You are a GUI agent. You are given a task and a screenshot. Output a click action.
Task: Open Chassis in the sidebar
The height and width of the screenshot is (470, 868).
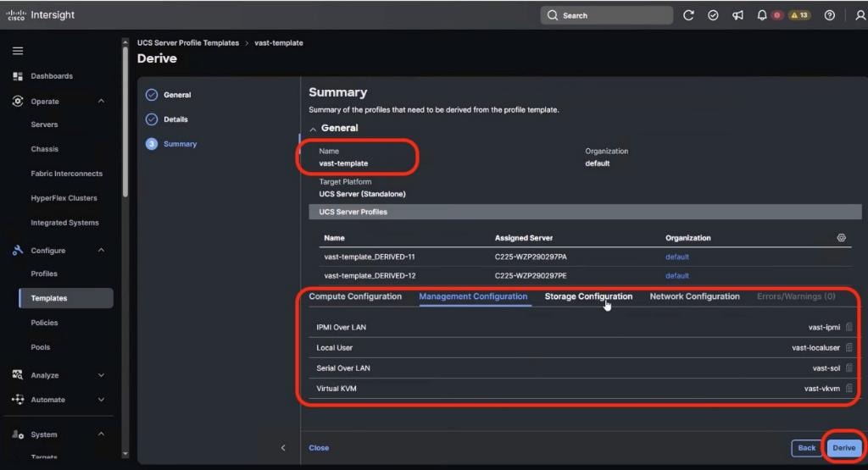coord(44,149)
